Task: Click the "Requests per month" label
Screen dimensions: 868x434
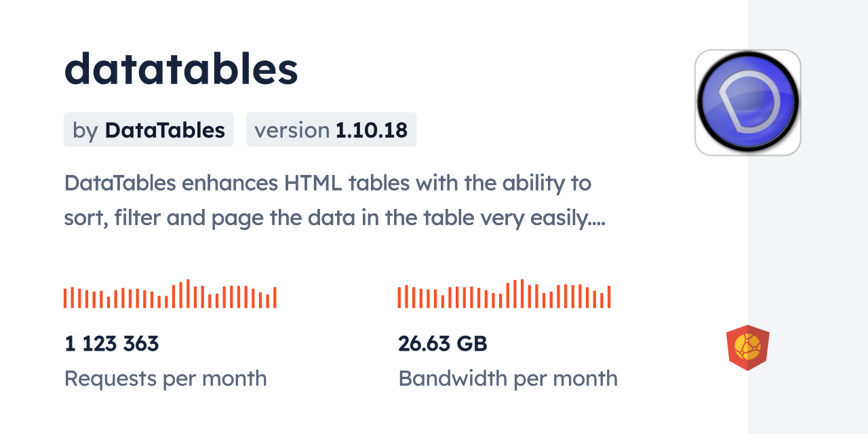Action: 165,378
